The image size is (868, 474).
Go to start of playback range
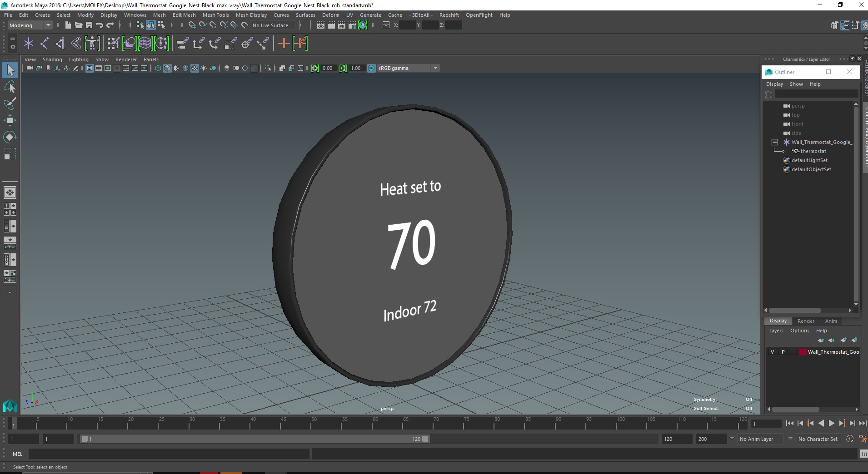coord(789,423)
